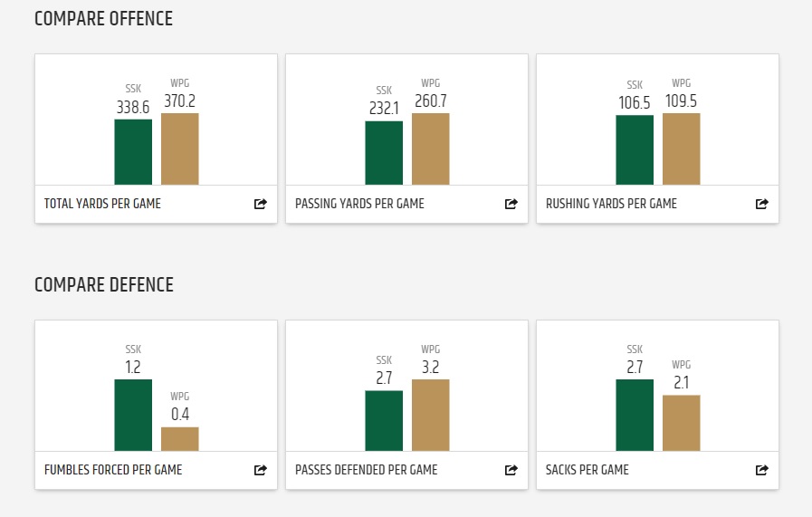Click share icon for Fumbles Forced Per Game
Viewport: 812px width, 517px height.
click(261, 470)
